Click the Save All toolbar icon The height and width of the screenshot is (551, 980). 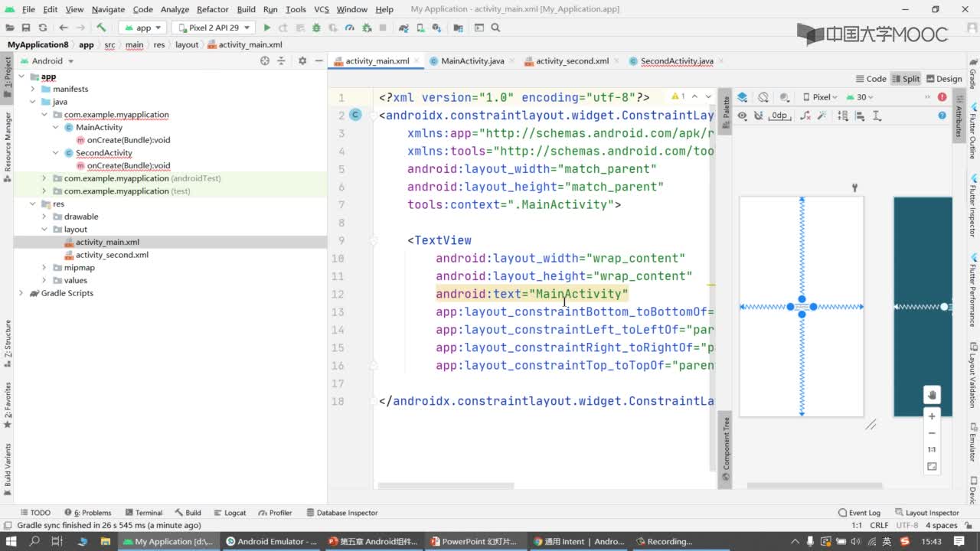(x=26, y=28)
